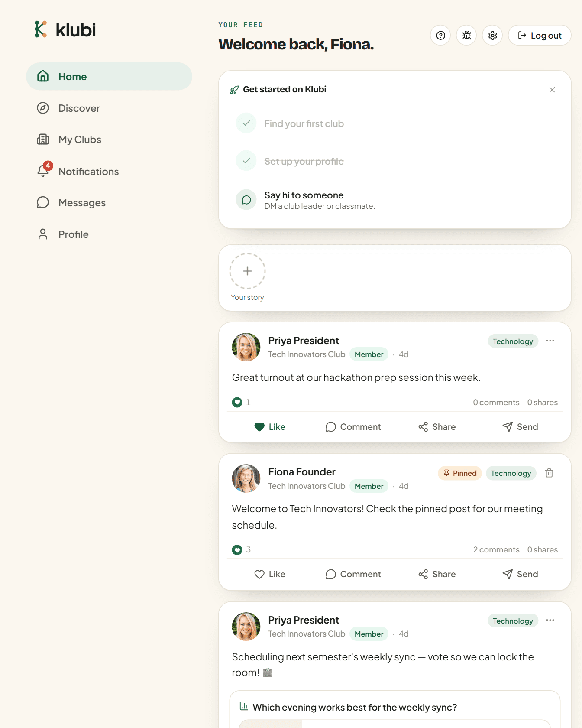Delete Fiona Founder's pinned post
Viewport: 582px width, 728px height.
click(549, 473)
